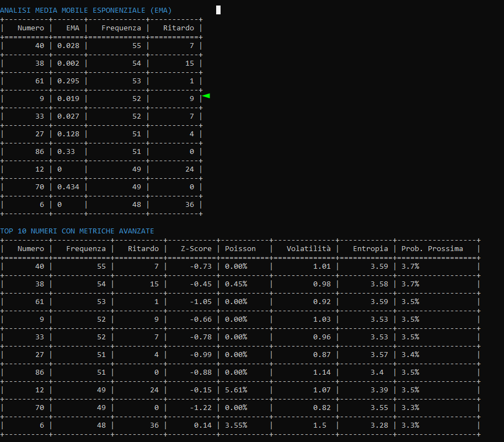This screenshot has height=442, width=504.
Task: Select Volatilità value 0.87
Action: (321, 355)
